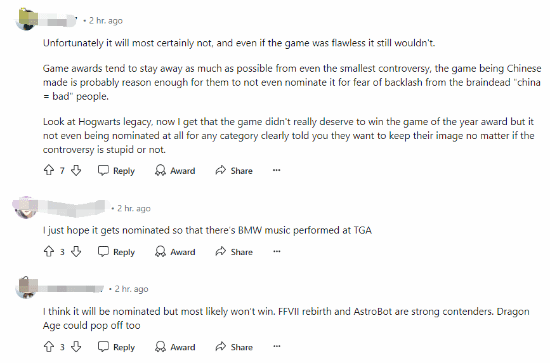
Task: Share the Hogwarts legacy comment
Action: [x=234, y=170]
